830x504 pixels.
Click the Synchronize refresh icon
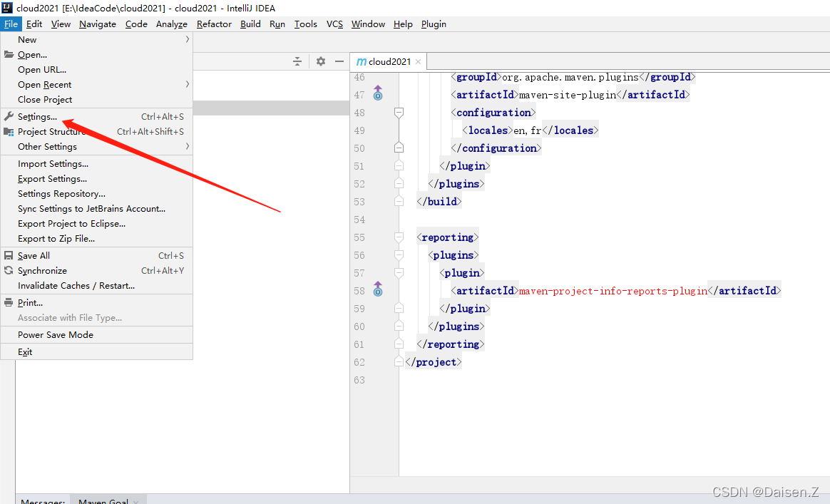pyautogui.click(x=9, y=270)
